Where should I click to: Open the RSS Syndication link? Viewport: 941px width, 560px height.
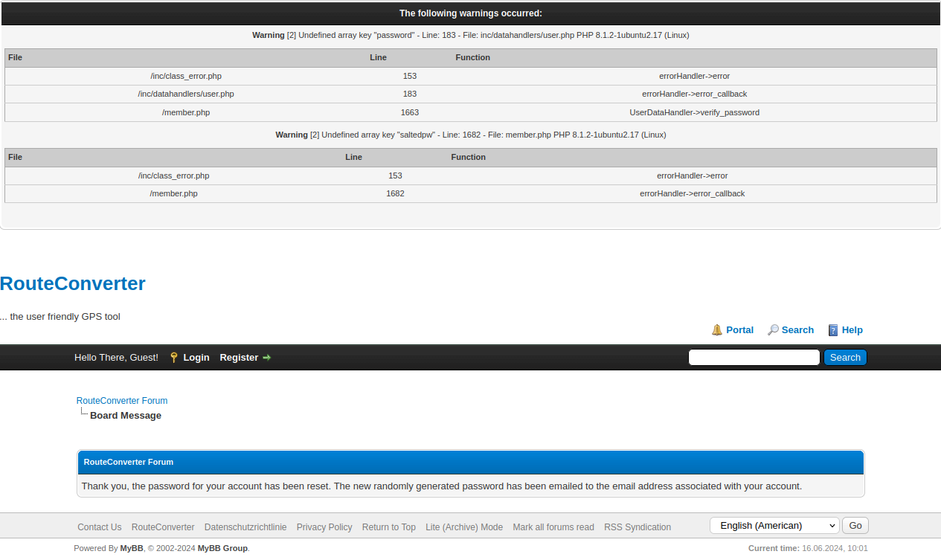[637, 527]
